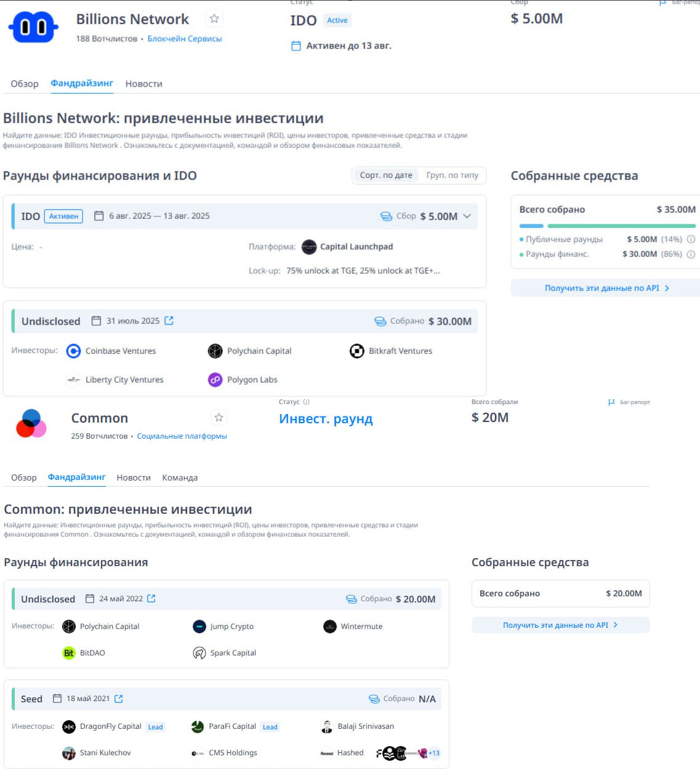Switch to Груп. по типу grouping

click(x=453, y=175)
